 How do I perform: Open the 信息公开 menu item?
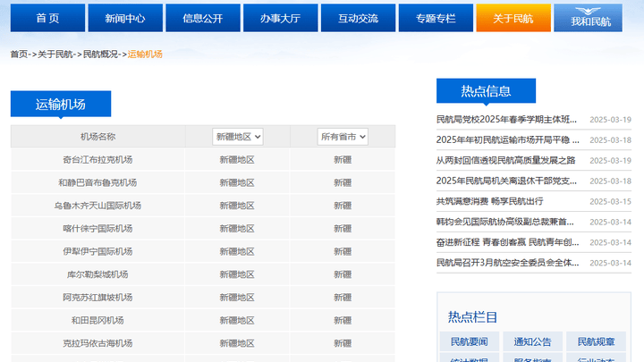click(x=203, y=18)
